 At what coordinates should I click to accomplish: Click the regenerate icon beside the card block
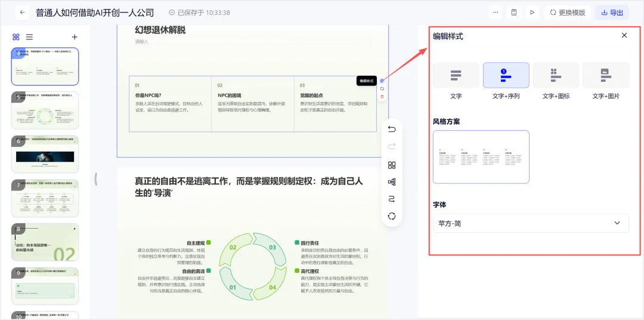point(382,88)
